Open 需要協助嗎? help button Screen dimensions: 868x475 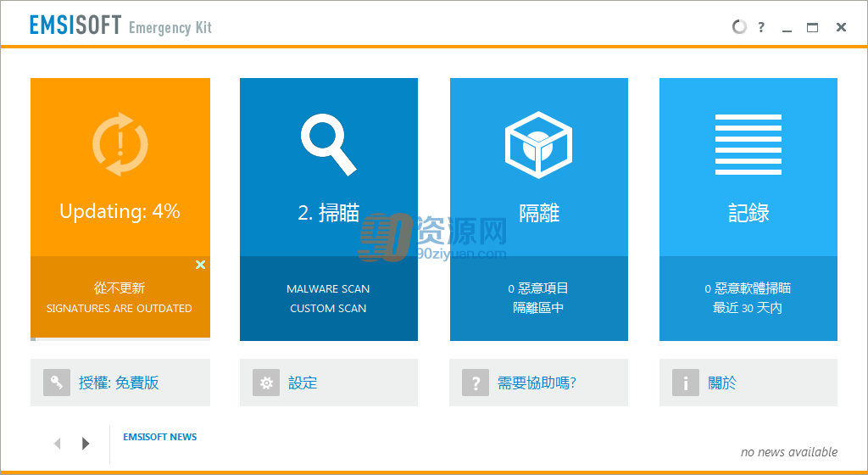538,383
